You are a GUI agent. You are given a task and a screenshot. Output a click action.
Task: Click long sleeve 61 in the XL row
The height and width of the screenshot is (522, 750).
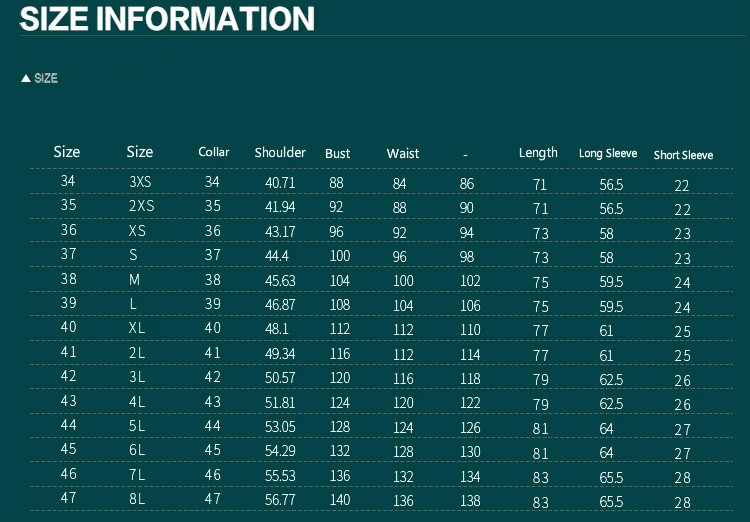click(606, 331)
